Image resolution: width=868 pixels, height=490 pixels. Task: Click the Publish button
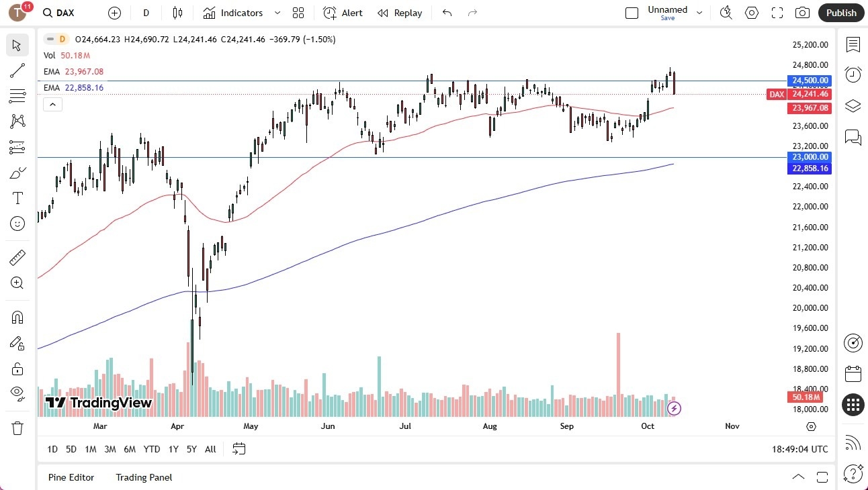840,13
